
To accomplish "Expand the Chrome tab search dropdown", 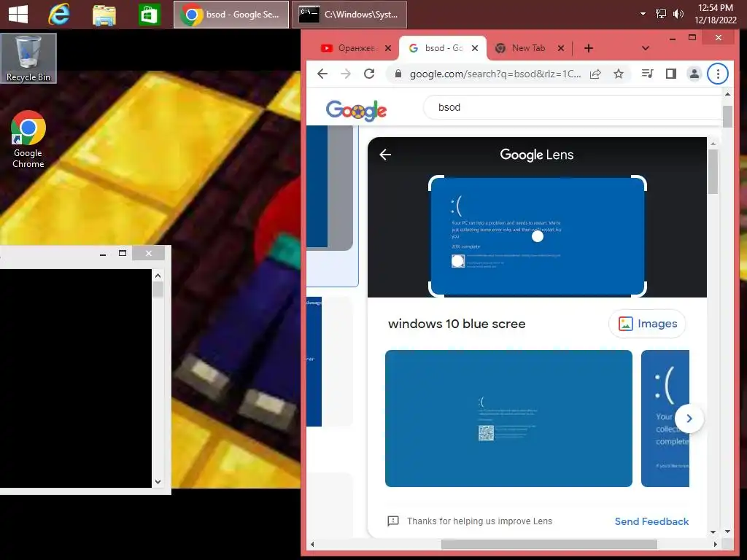I will (646, 48).
